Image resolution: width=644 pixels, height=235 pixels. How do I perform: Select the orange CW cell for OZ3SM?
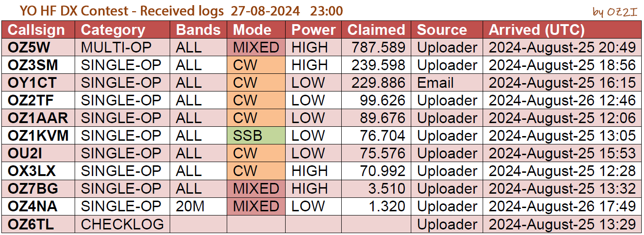click(x=256, y=65)
